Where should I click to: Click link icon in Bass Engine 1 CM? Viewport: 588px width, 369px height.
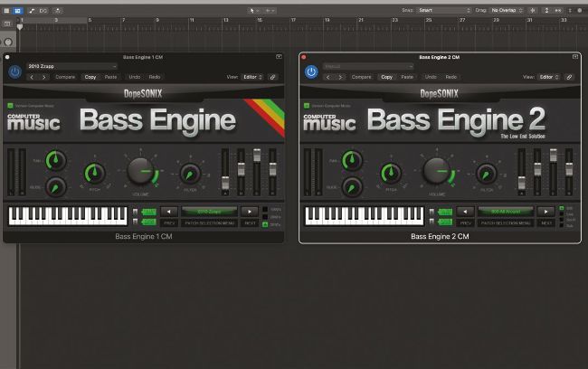click(273, 77)
